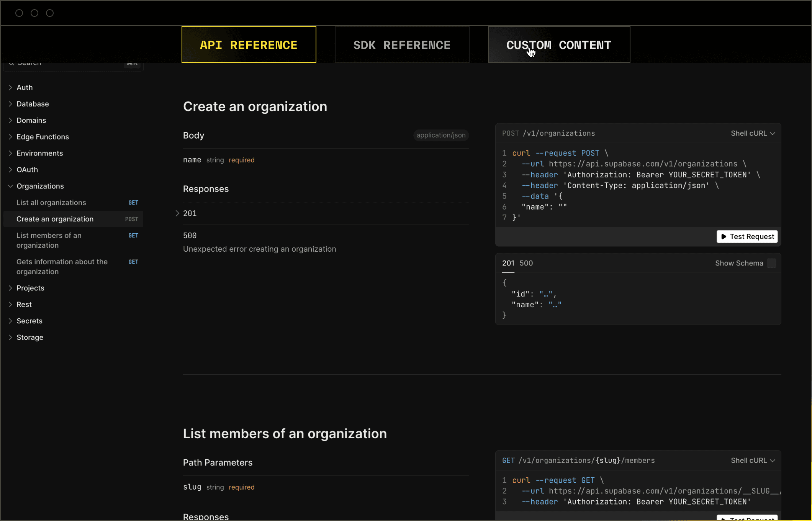Image resolution: width=812 pixels, height=521 pixels.
Task: Switch to the SDK REFERENCE tab
Action: (402, 44)
